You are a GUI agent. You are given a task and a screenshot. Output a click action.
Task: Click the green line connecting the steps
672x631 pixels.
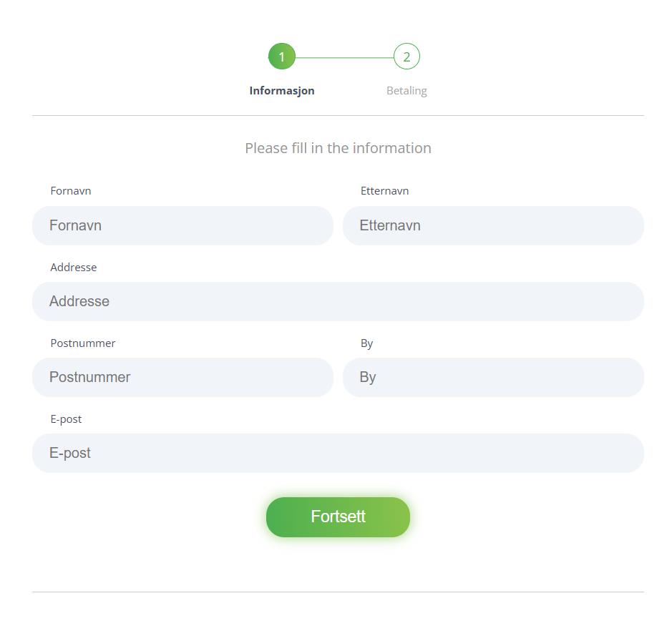point(344,57)
